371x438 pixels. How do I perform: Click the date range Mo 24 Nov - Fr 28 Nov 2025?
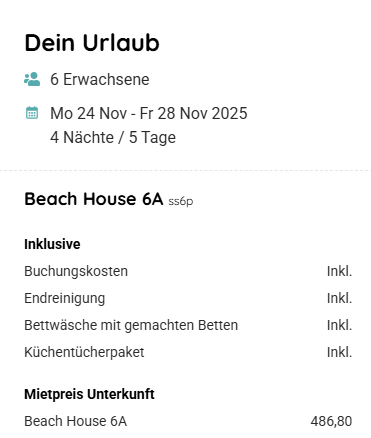149,113
